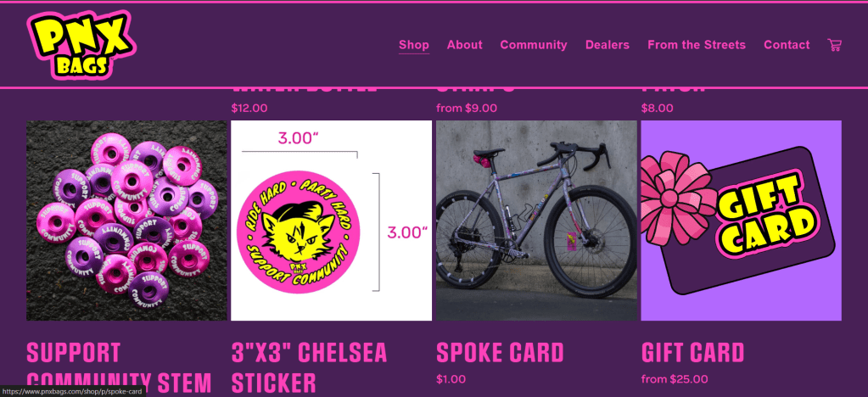Open From the Streets page

click(697, 45)
